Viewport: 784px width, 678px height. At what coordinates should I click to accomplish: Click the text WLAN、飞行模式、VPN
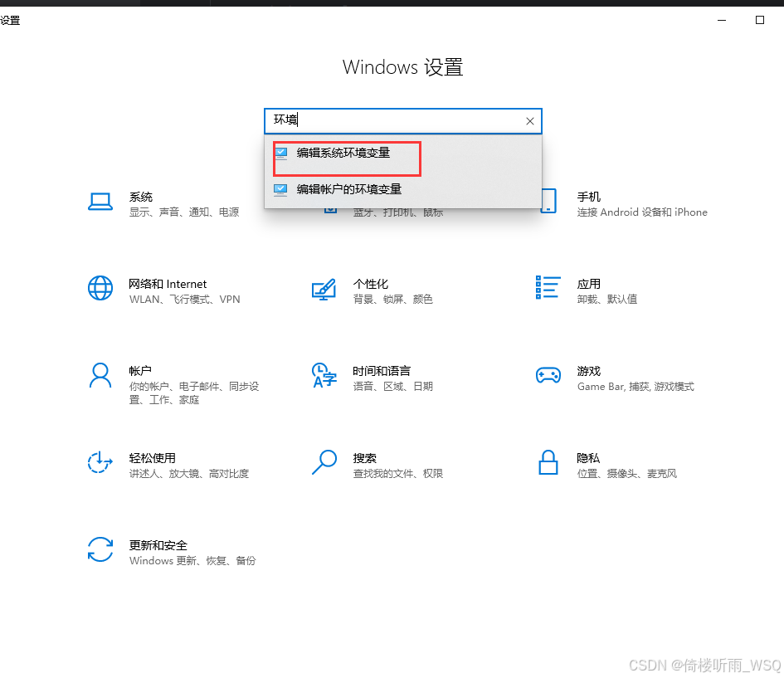pyautogui.click(x=184, y=299)
